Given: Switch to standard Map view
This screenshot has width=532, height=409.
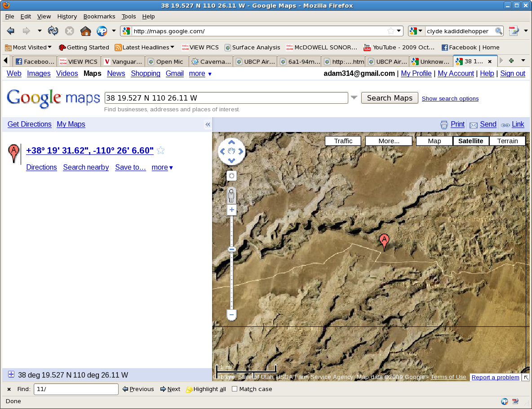Looking at the screenshot, I should (x=434, y=141).
